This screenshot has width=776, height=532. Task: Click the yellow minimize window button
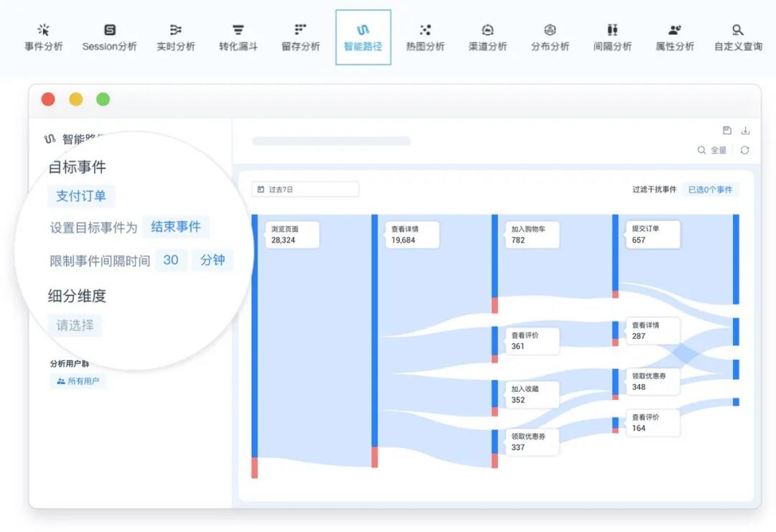(x=75, y=99)
